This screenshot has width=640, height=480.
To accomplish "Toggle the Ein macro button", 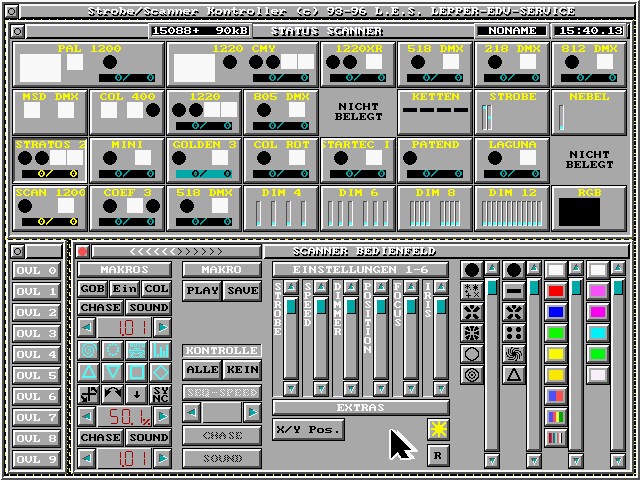I will point(124,289).
